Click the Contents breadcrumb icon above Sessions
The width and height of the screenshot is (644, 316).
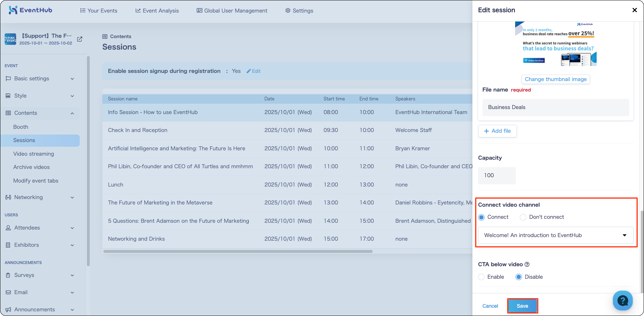[105, 37]
